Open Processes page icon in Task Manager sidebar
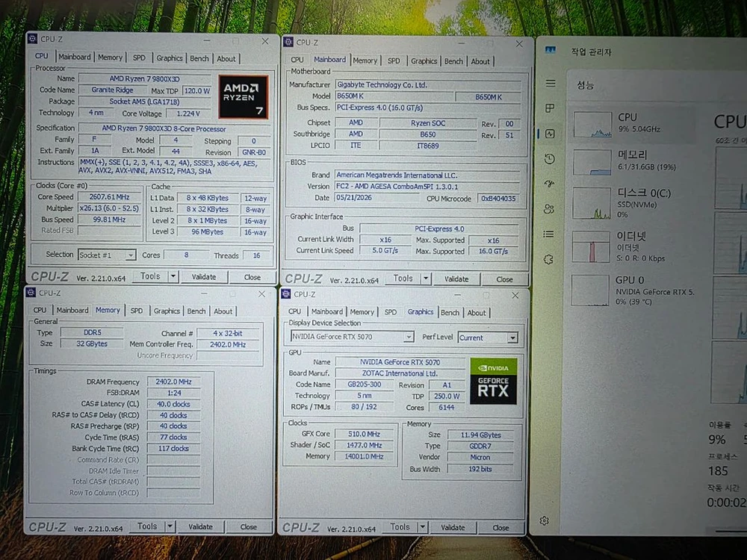747x560 pixels. click(550, 108)
